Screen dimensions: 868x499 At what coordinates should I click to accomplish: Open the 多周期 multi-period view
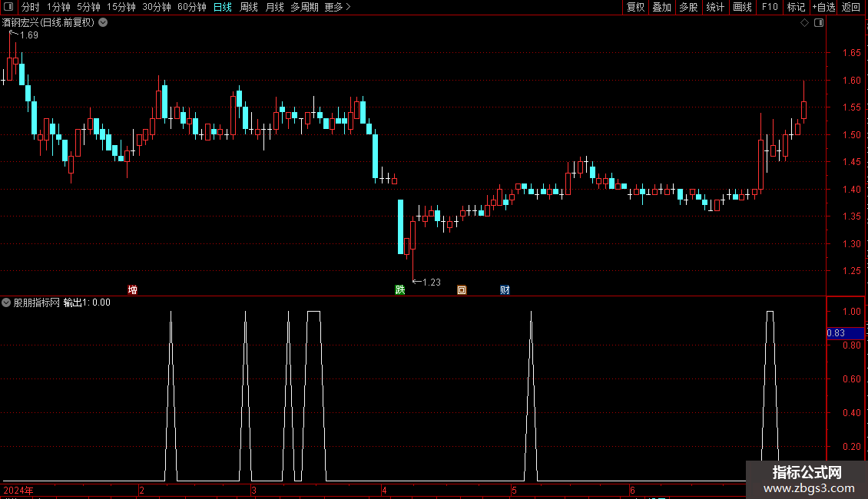(304, 7)
